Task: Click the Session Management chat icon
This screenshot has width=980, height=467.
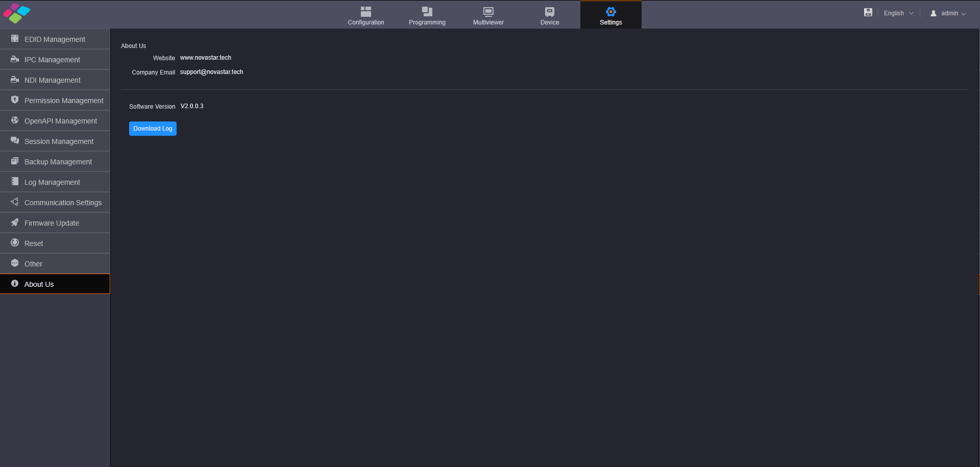Action: [15, 141]
